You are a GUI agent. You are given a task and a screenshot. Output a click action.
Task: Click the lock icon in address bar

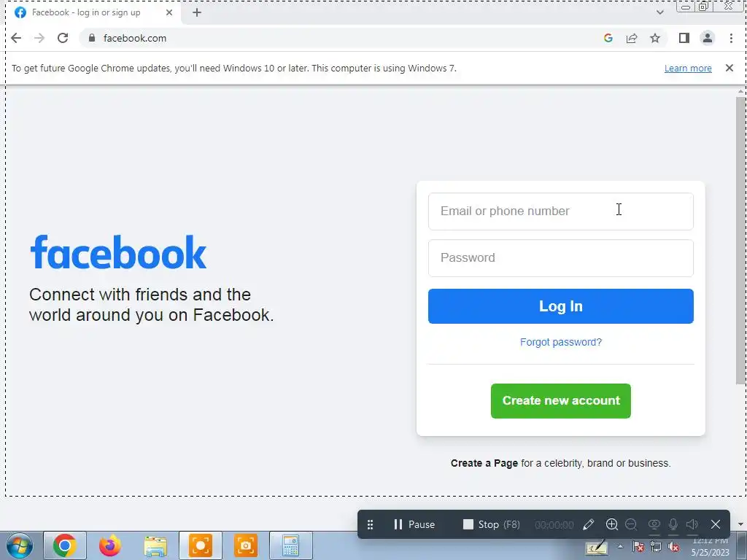click(92, 38)
